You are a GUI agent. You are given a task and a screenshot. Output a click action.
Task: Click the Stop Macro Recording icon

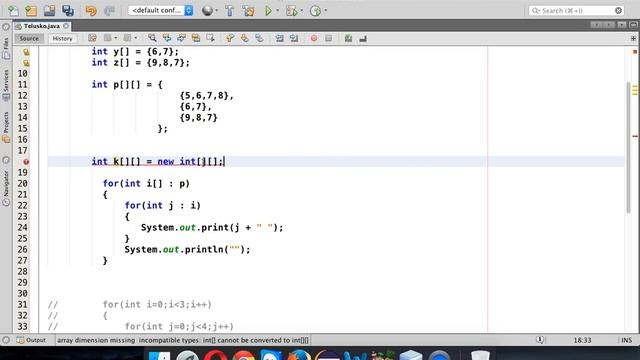point(329,38)
